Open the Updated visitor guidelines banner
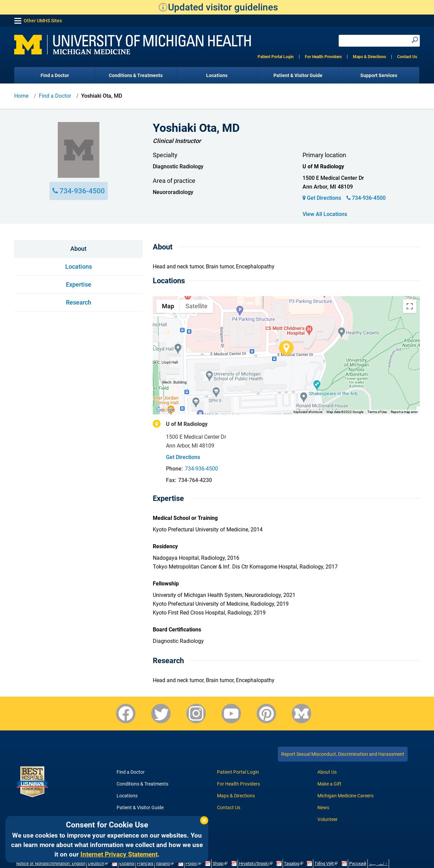The image size is (434, 868). pyautogui.click(x=218, y=7)
